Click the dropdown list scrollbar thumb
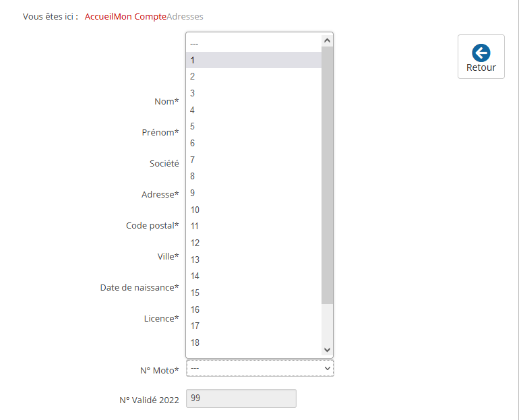This screenshot has height=420, width=519. (328, 175)
